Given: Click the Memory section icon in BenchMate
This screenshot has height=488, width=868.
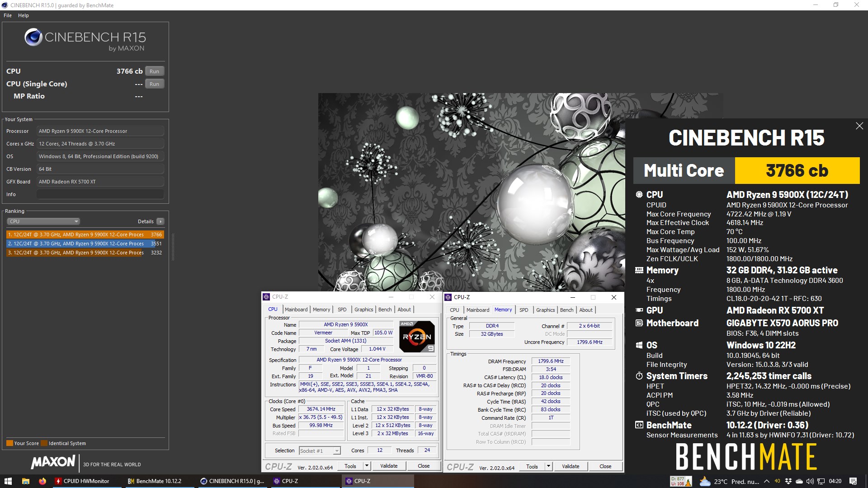Looking at the screenshot, I should click(x=639, y=270).
